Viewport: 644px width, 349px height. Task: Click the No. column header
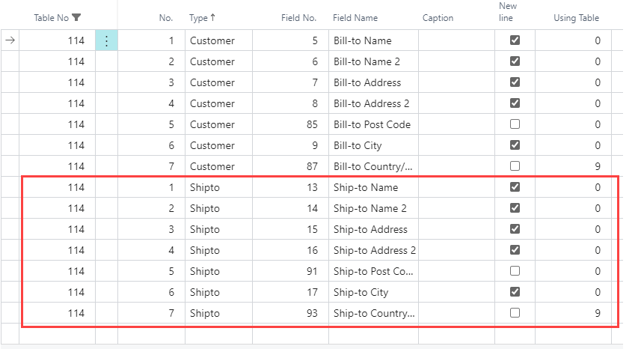[x=166, y=18]
